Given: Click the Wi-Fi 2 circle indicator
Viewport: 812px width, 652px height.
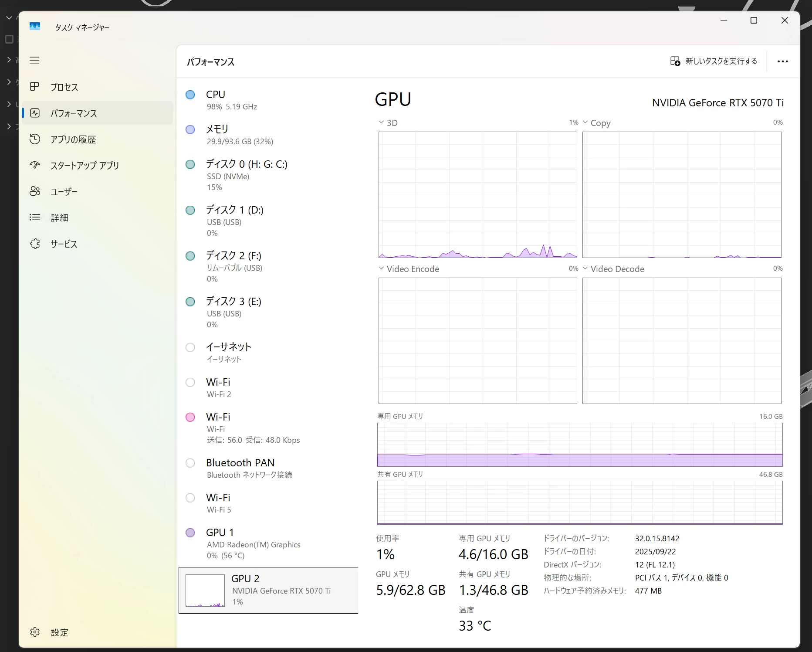Looking at the screenshot, I should coord(190,382).
